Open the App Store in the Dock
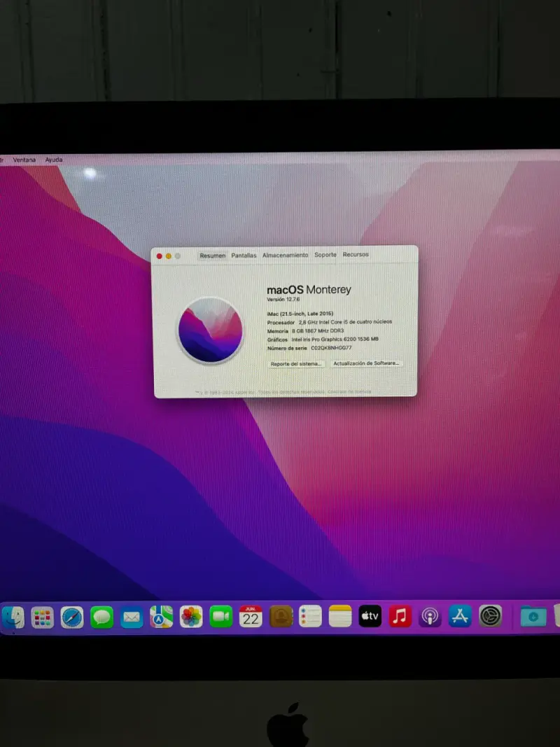The image size is (560, 747). coord(460,616)
